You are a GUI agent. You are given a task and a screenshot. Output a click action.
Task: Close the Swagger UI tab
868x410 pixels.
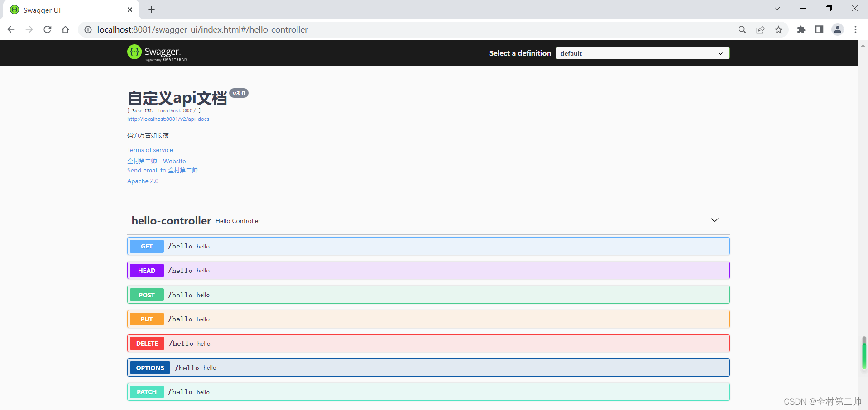130,10
